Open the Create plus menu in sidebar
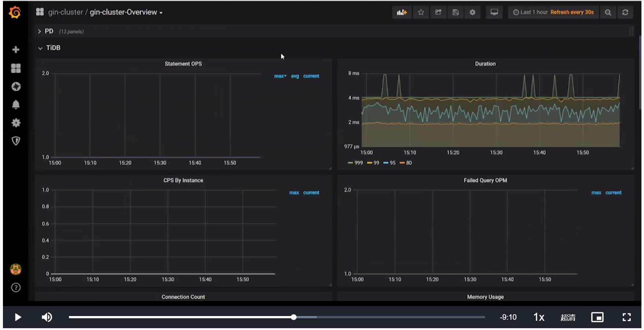Screen dimensions: 644x330 (16, 50)
